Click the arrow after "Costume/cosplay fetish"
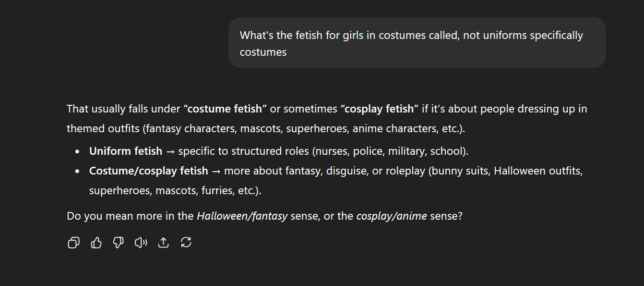 [x=216, y=171]
